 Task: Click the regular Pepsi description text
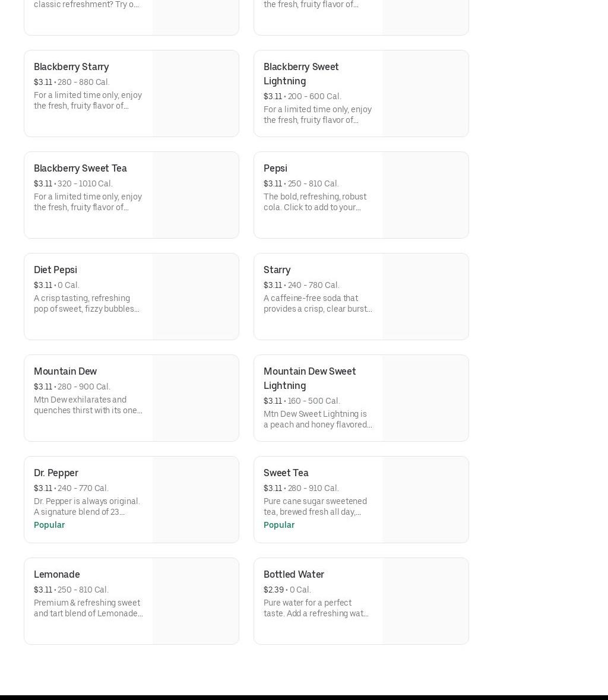pos(315,202)
